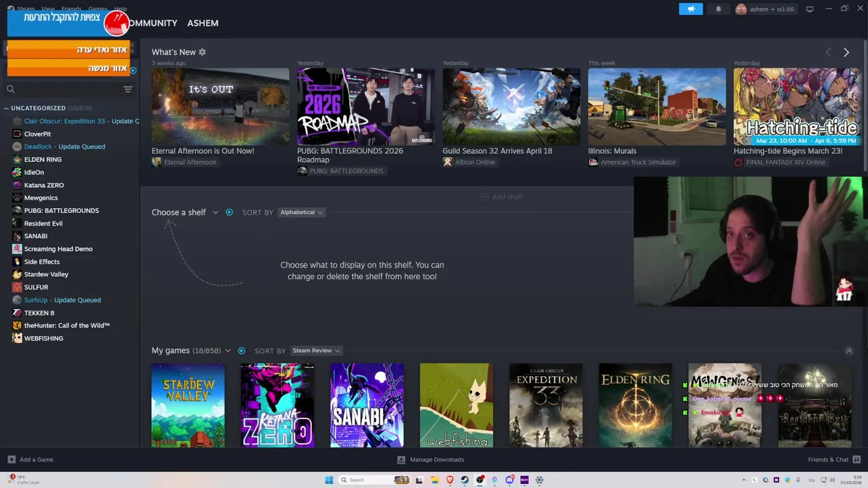The height and width of the screenshot is (488, 868).
Task: Select Screaming Head Demo in sidebar
Action: (58, 249)
